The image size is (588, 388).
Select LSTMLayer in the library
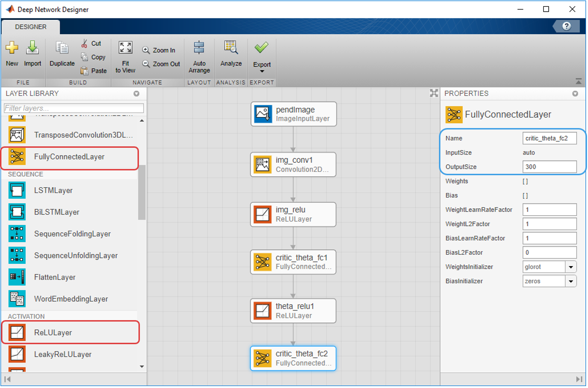click(x=70, y=190)
